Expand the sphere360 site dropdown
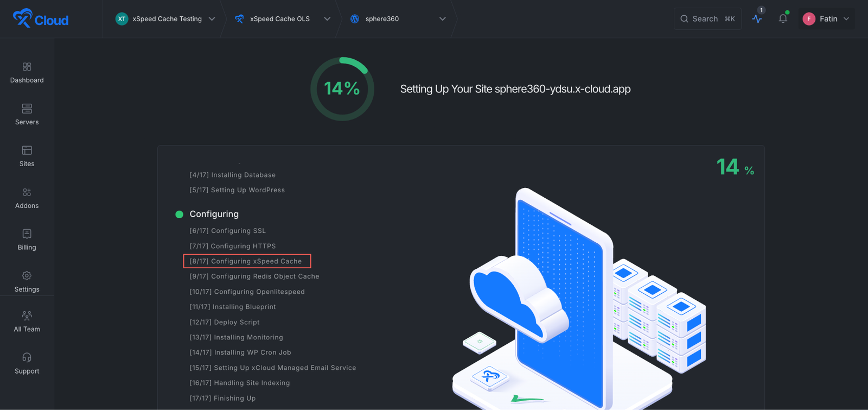The image size is (868, 410). click(x=443, y=19)
